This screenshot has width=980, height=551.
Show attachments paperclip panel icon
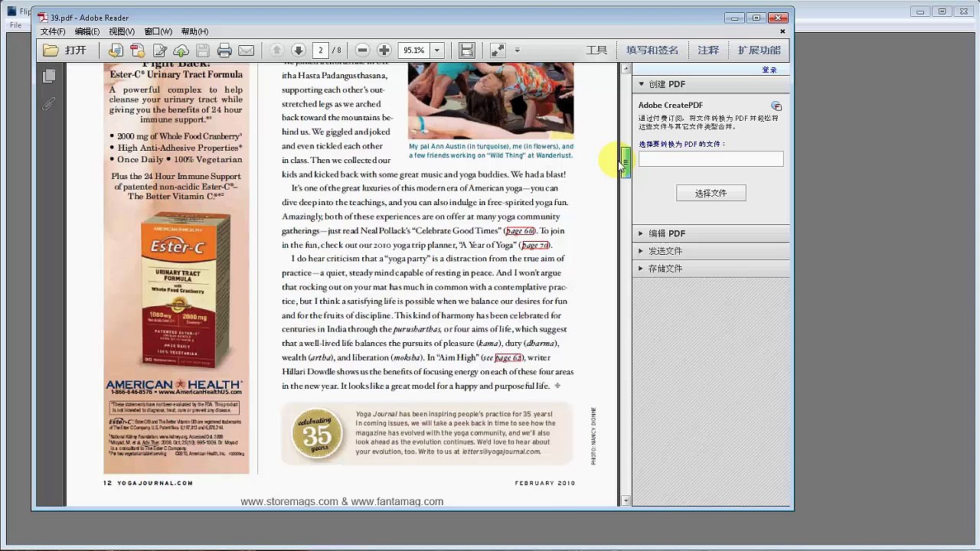tap(49, 103)
